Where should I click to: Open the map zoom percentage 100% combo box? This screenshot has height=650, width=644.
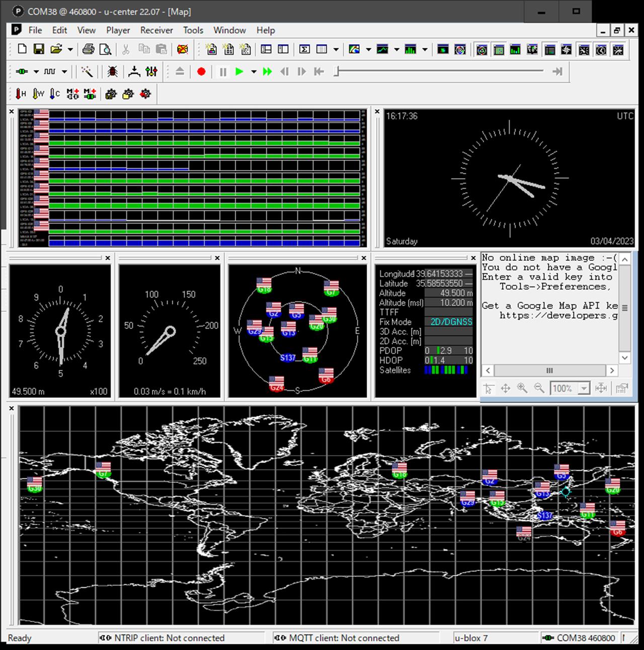point(570,388)
